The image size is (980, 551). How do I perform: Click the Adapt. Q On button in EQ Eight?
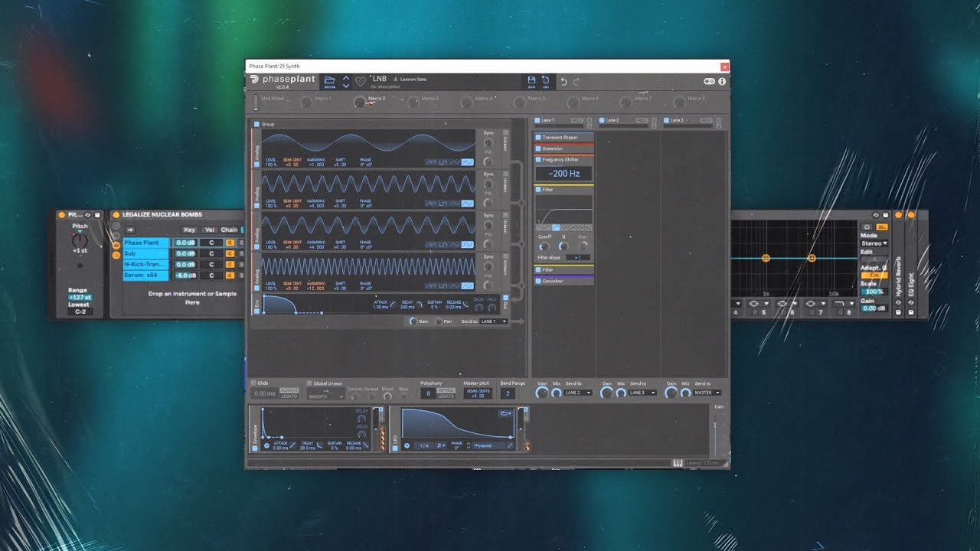tap(874, 275)
